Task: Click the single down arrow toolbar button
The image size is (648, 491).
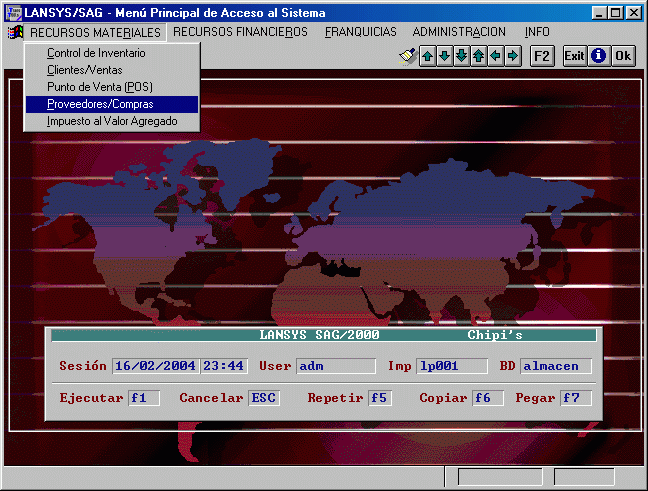Action: (x=445, y=56)
